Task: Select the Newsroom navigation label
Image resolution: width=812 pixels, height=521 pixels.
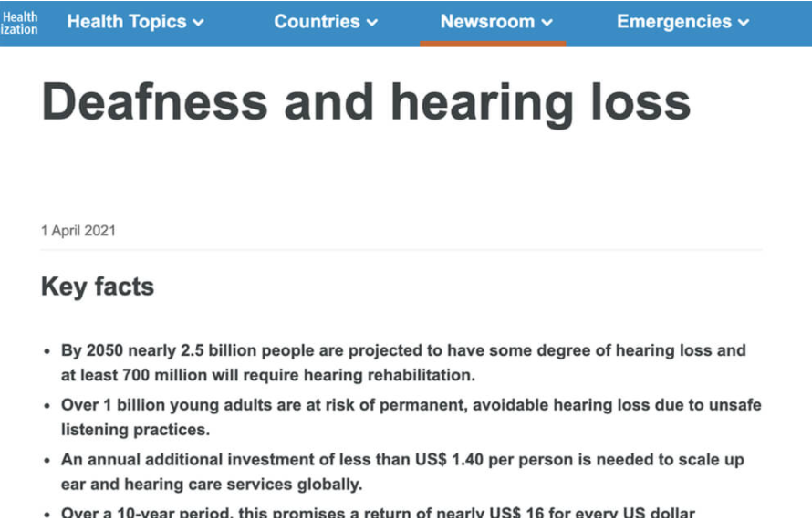Action: [487, 22]
